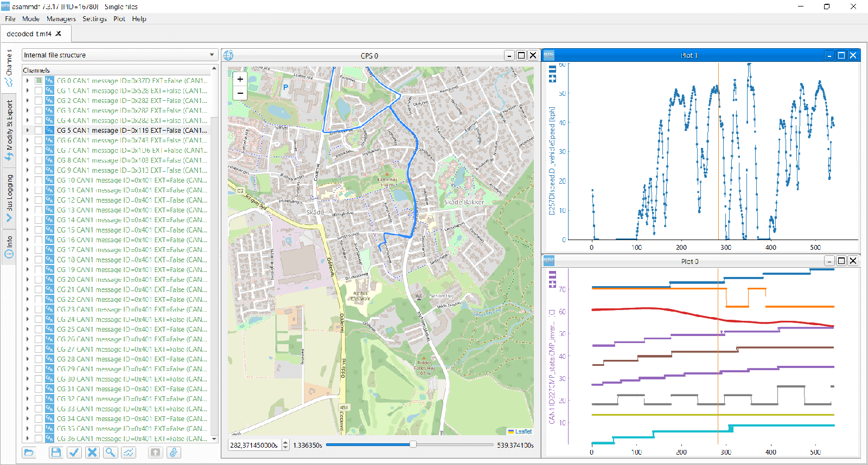Switch to the Modify & Export tab

[9, 130]
